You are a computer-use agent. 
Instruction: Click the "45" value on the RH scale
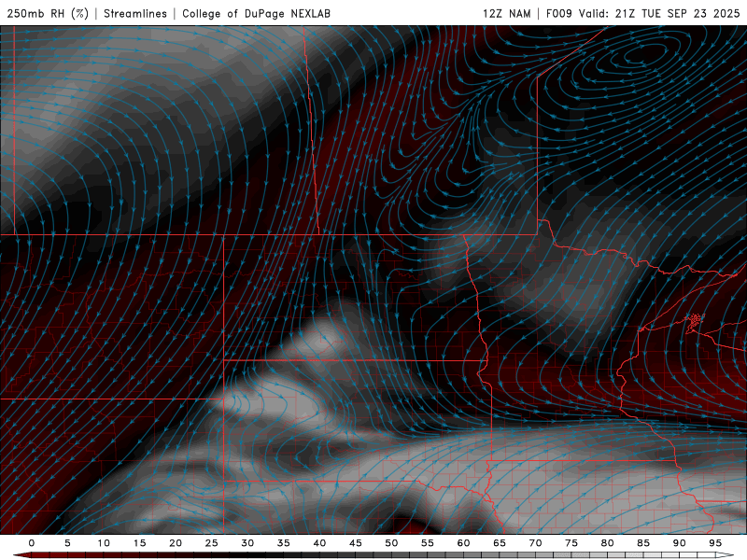click(356, 543)
